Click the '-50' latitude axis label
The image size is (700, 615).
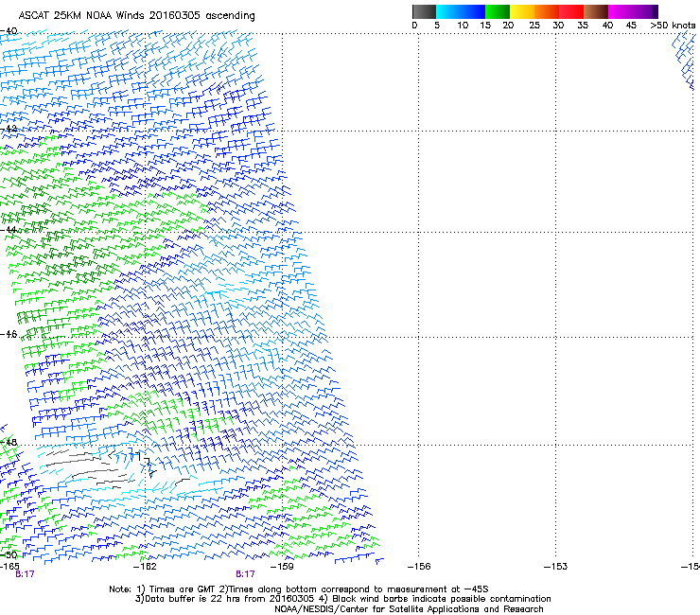click(9, 554)
